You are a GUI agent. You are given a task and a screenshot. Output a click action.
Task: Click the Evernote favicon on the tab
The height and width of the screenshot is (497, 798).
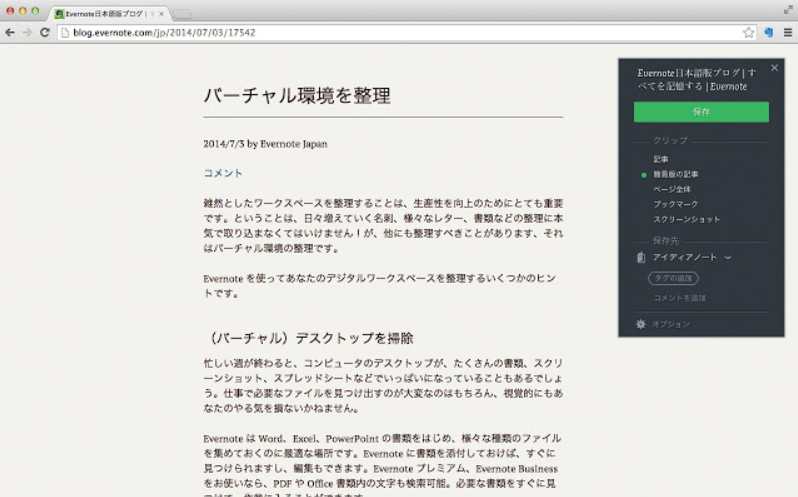click(x=59, y=14)
